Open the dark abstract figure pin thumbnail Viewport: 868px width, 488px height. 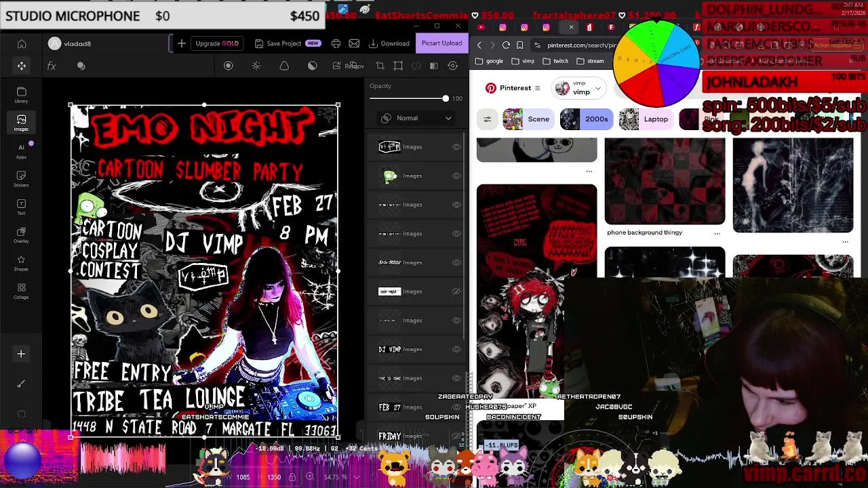pos(793,185)
